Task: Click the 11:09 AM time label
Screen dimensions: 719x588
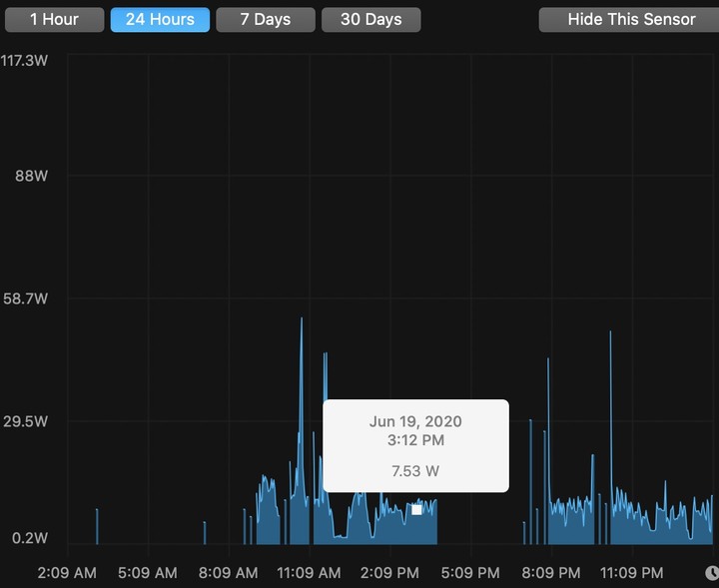Action: (x=309, y=573)
